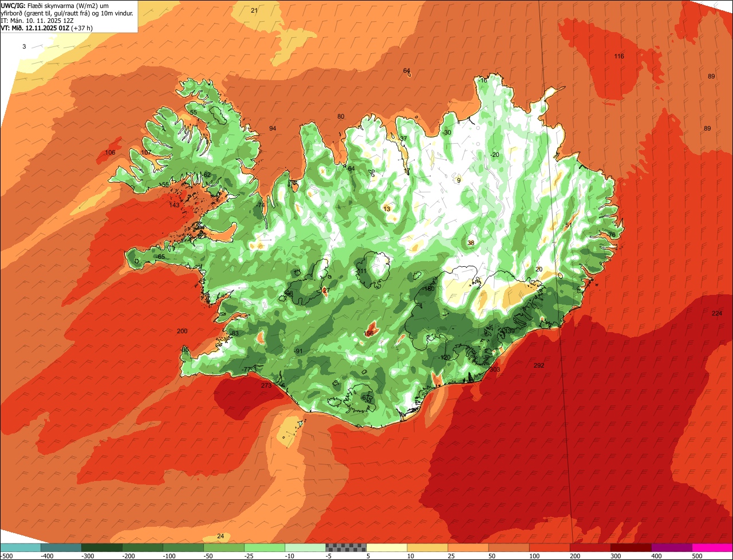This screenshot has height=560, width=733.
Task: Click the value -91 in south Iceland
Action: (x=298, y=351)
